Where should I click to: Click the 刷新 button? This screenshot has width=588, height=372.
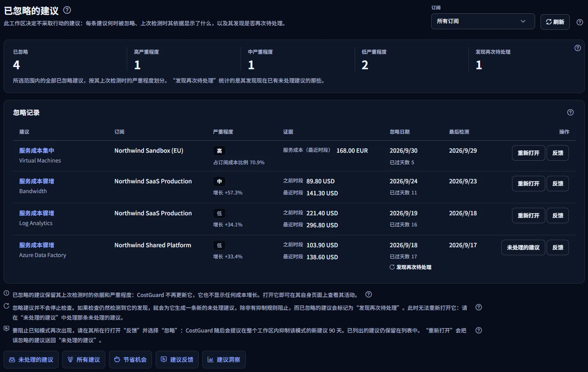(x=555, y=22)
